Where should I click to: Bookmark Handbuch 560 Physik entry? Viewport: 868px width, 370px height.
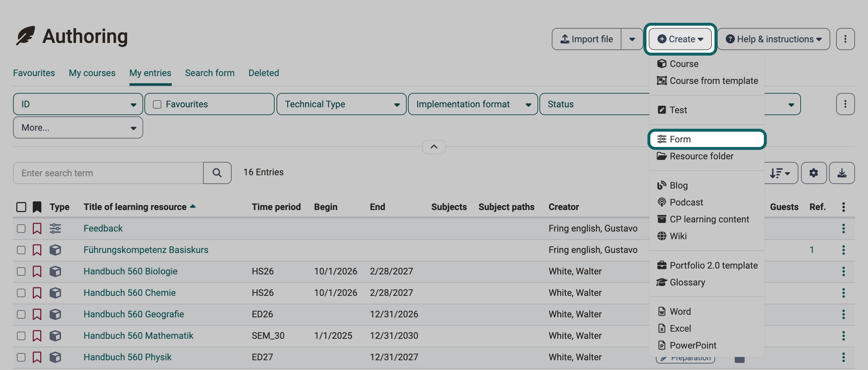pos(37,357)
